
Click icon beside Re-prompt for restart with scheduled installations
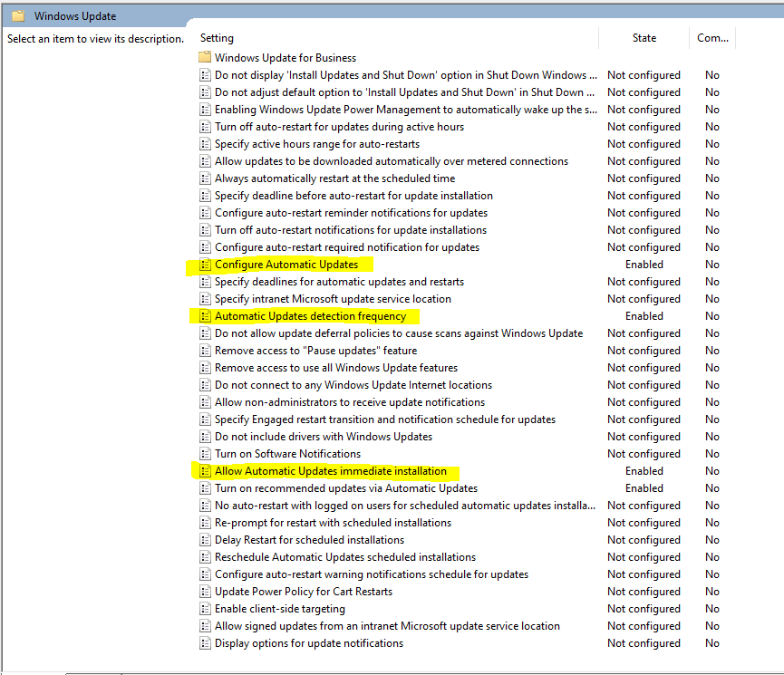click(x=205, y=523)
